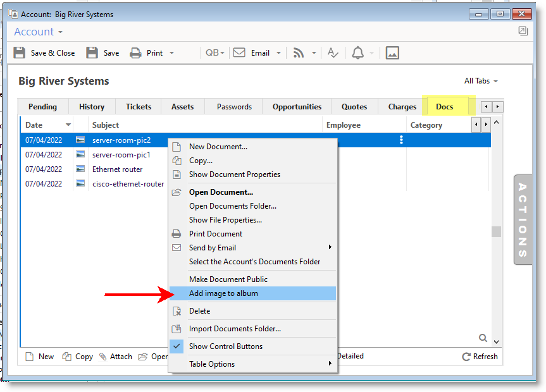Click the spell check icon in toolbar
Image resolution: width=546 pixels, height=392 pixels.
click(x=333, y=53)
